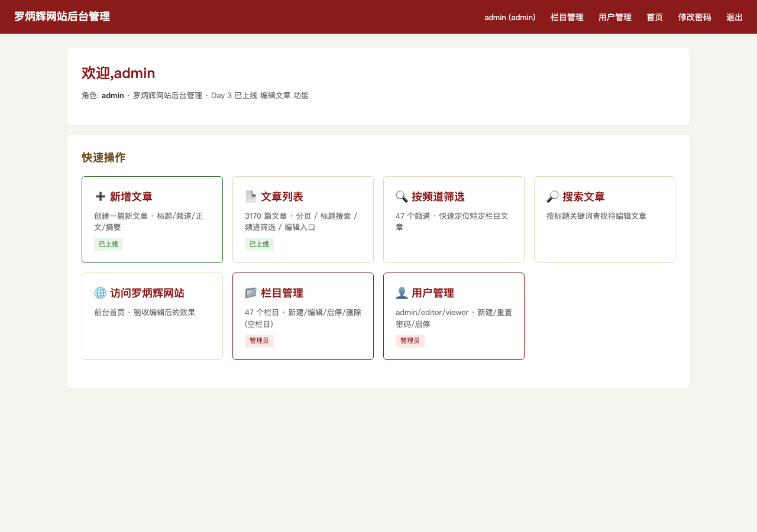Click the folder icon on 栏目管理 card
Image resolution: width=757 pixels, height=532 pixels.
click(251, 293)
